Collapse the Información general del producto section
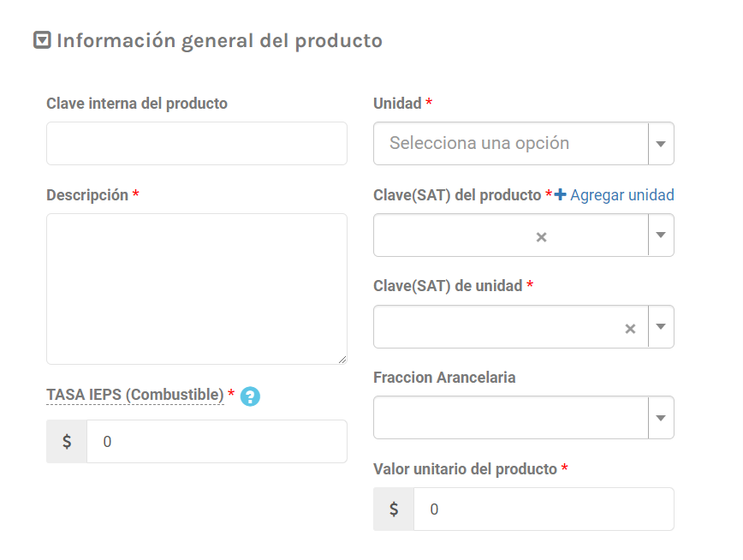The width and height of the screenshot is (743, 560). tap(42, 40)
